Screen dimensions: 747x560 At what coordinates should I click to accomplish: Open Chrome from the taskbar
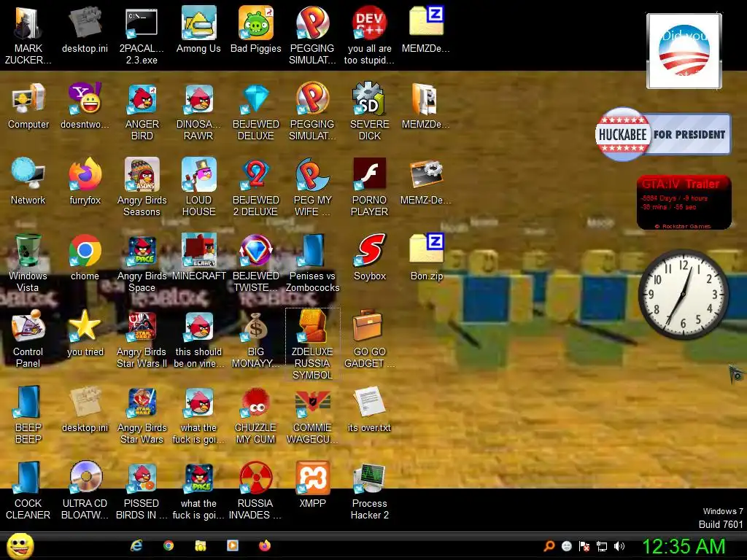(169, 545)
